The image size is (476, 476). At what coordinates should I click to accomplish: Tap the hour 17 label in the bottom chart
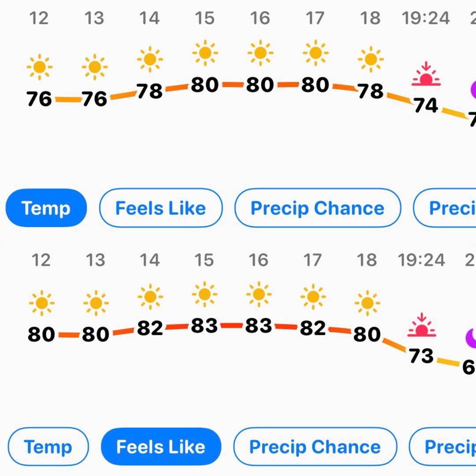[x=312, y=260]
